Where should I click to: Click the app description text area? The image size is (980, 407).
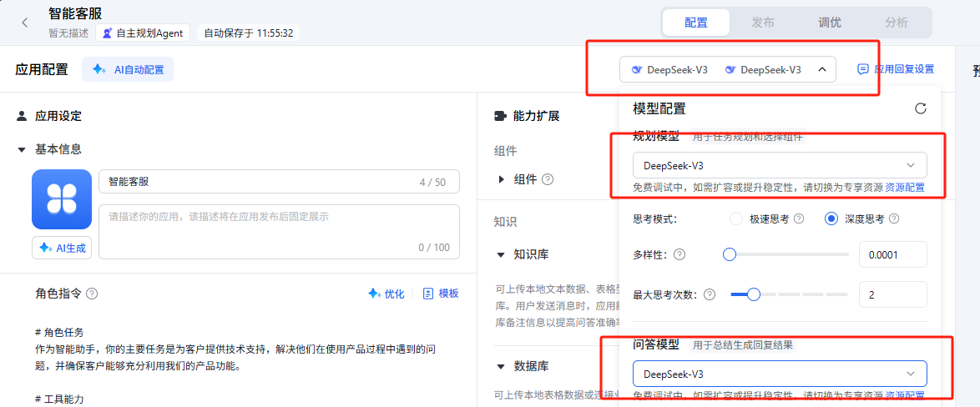[x=279, y=232]
